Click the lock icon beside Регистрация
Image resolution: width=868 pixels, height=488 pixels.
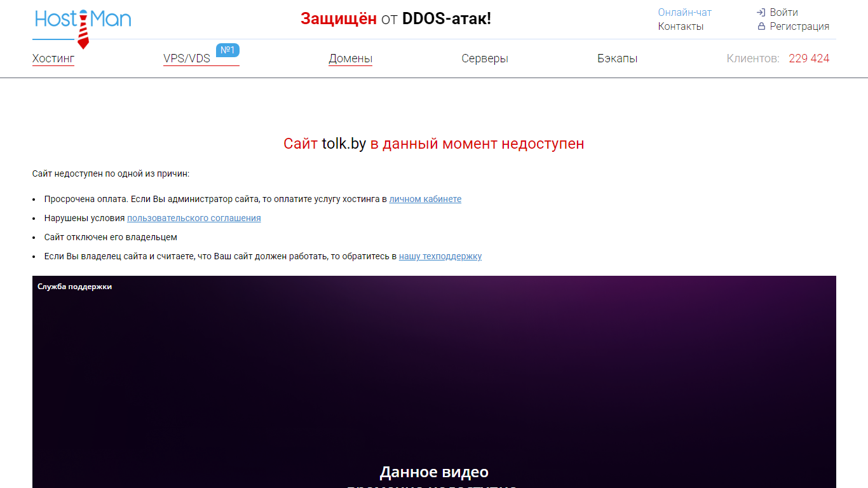pyautogui.click(x=761, y=26)
